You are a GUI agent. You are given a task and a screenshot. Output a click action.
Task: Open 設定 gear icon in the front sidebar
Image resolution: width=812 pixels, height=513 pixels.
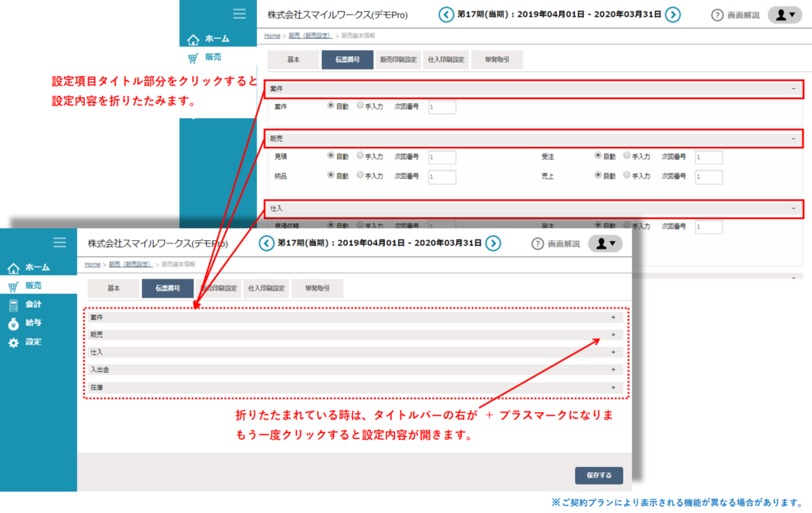pos(13,343)
